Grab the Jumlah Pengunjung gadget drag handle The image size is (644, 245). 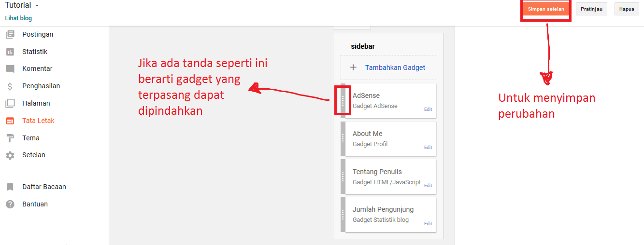[x=343, y=215]
